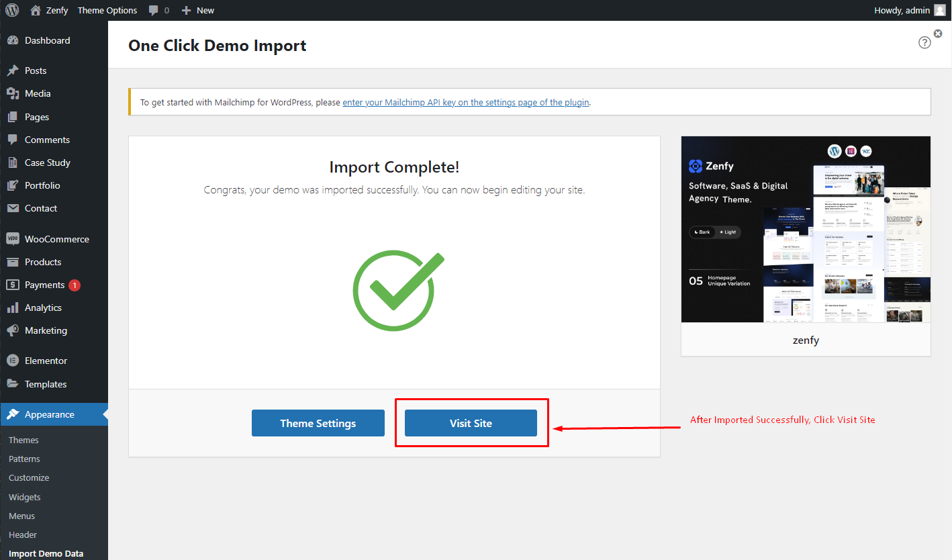Dismiss using the small X close icon

(x=938, y=33)
